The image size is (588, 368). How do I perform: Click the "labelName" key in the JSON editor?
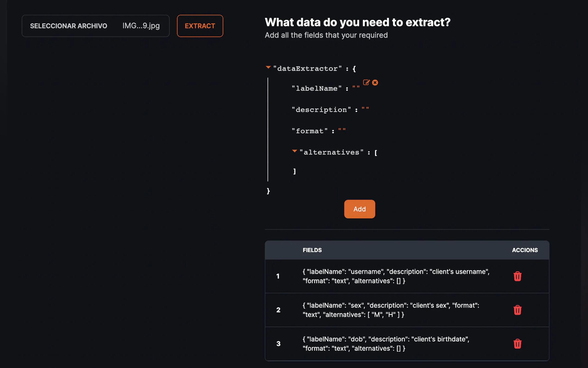pyautogui.click(x=316, y=89)
